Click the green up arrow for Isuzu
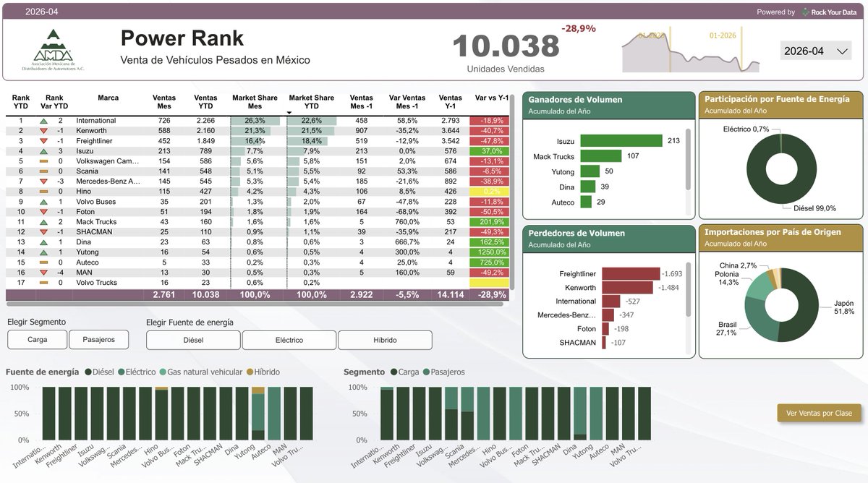The image size is (868, 483). tap(43, 151)
